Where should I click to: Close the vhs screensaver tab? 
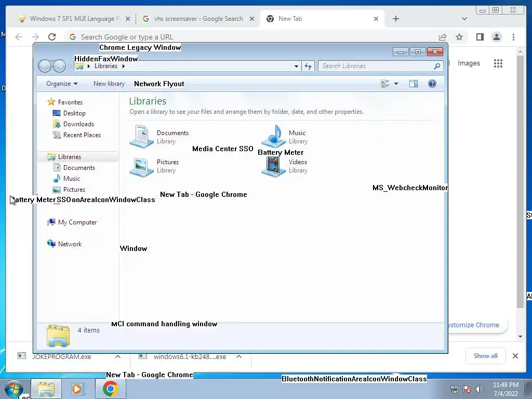point(252,19)
